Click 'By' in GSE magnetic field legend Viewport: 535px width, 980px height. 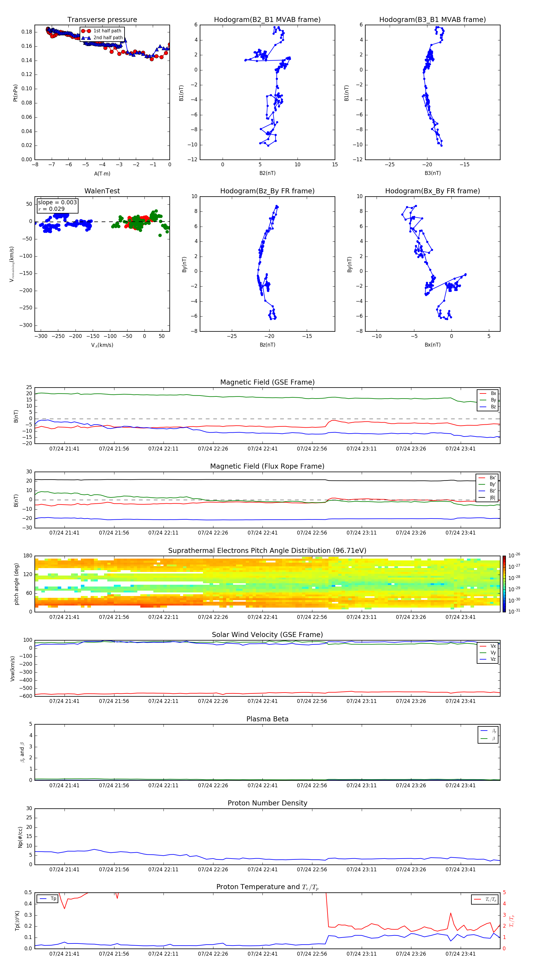point(493,400)
